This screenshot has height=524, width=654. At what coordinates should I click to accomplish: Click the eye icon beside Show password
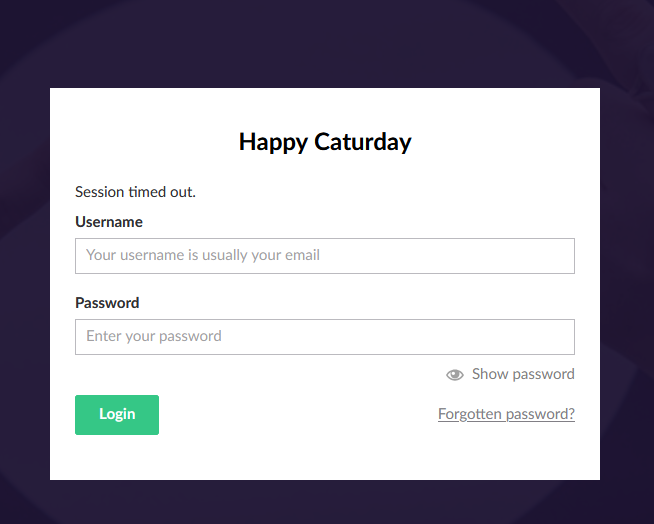pyautogui.click(x=455, y=375)
